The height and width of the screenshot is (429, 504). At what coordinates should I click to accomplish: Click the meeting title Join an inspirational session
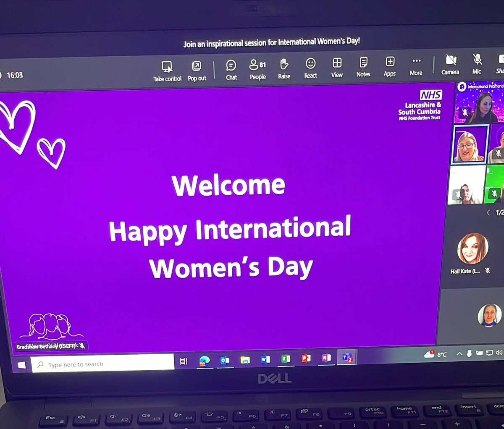pyautogui.click(x=272, y=42)
